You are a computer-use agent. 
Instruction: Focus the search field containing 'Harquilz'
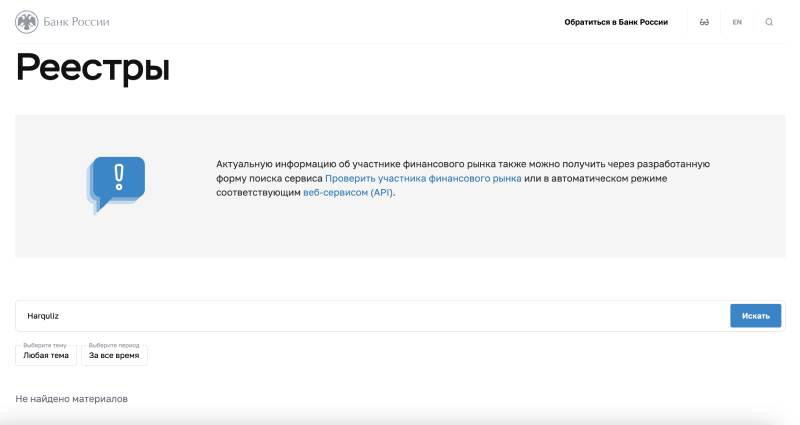(370, 316)
